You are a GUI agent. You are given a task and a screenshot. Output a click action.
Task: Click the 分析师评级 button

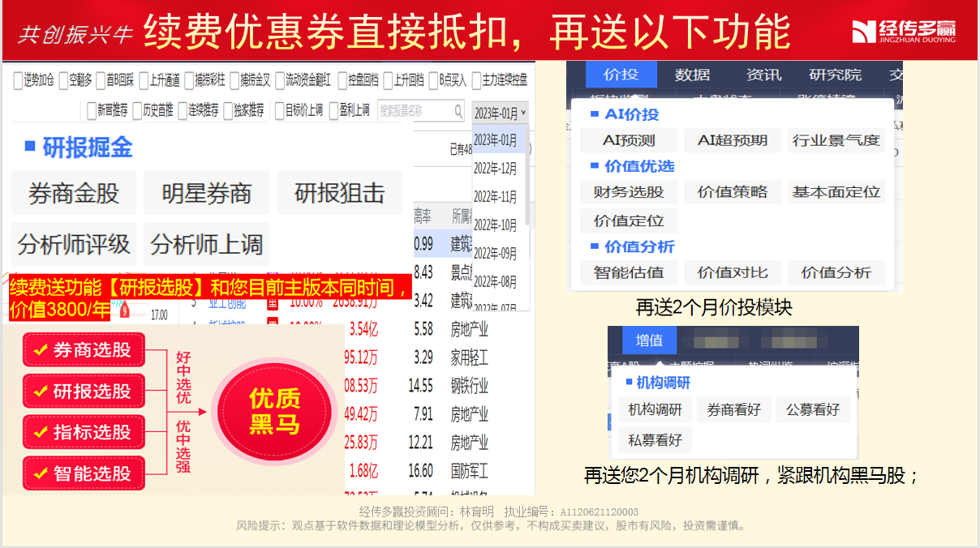click(73, 244)
